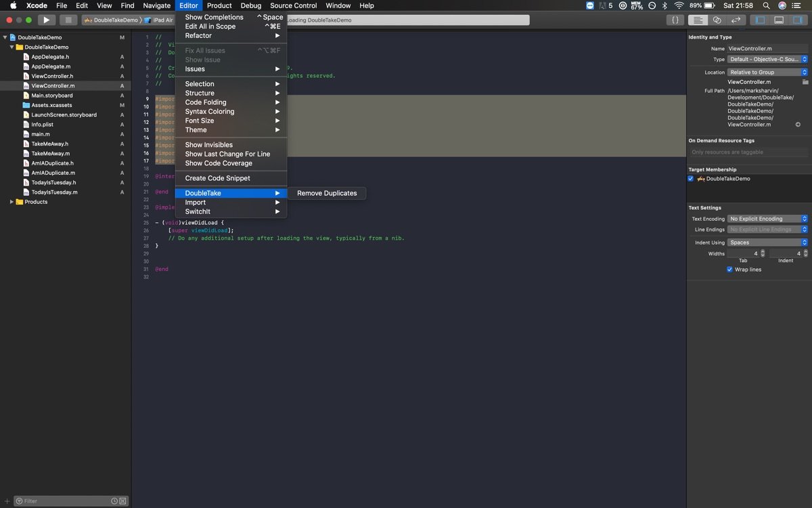Click the Filter field in navigator

(64, 501)
